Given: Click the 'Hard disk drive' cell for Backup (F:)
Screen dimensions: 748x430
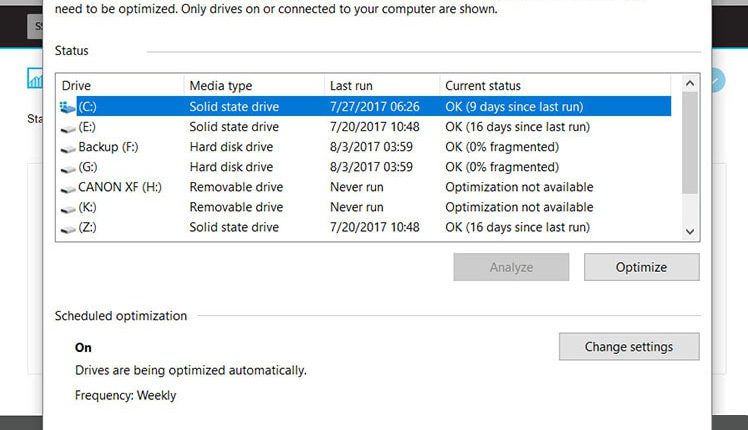Looking at the screenshot, I should (231, 147).
